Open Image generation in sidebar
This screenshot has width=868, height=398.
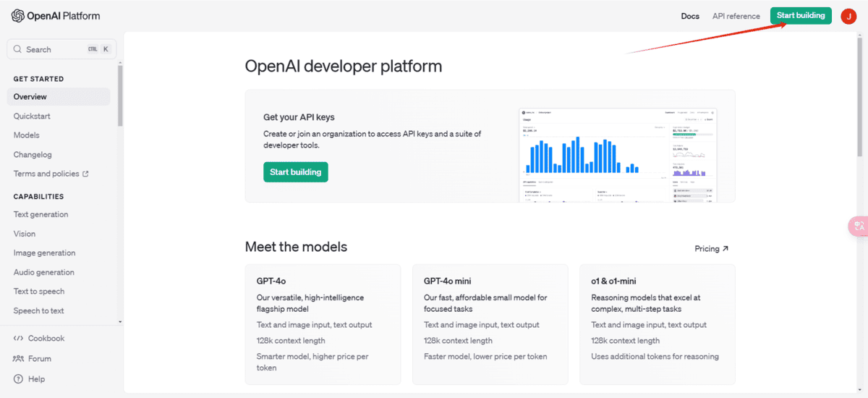(x=44, y=253)
